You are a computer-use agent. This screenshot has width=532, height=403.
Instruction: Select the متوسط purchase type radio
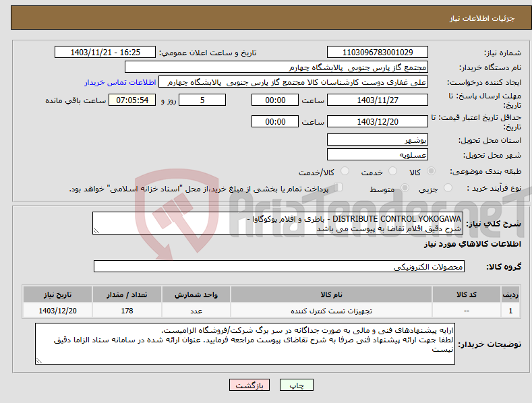[x=405, y=188]
